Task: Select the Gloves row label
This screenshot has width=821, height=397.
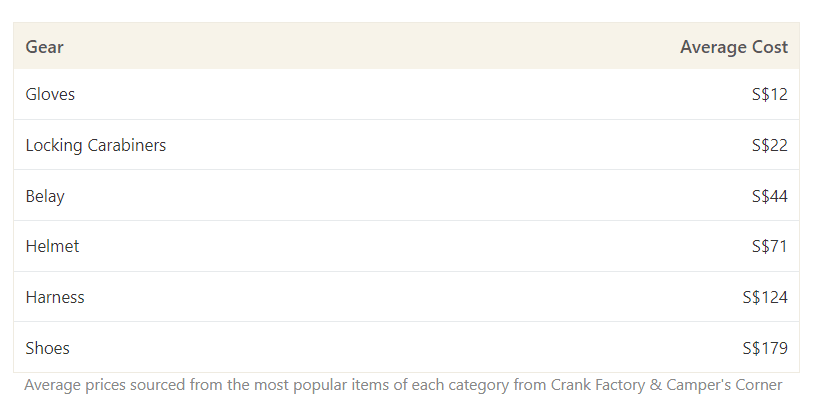Action: click(50, 94)
